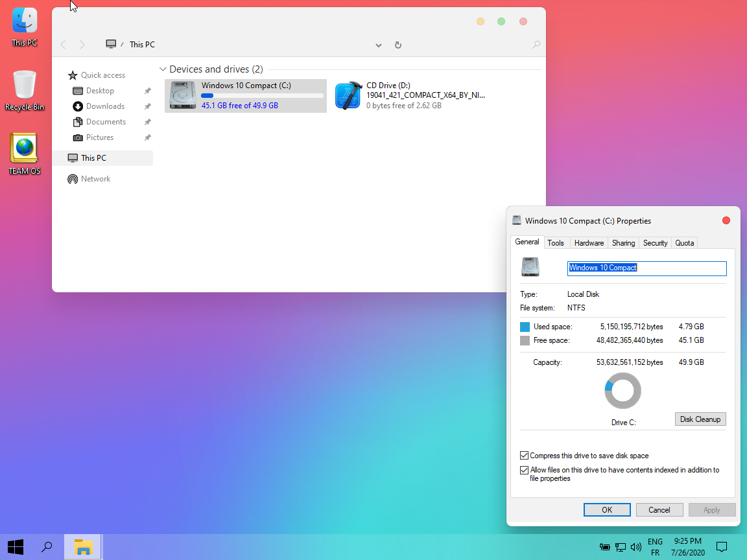Refresh the This PC folder view
This screenshot has height=560, width=747.
click(397, 45)
